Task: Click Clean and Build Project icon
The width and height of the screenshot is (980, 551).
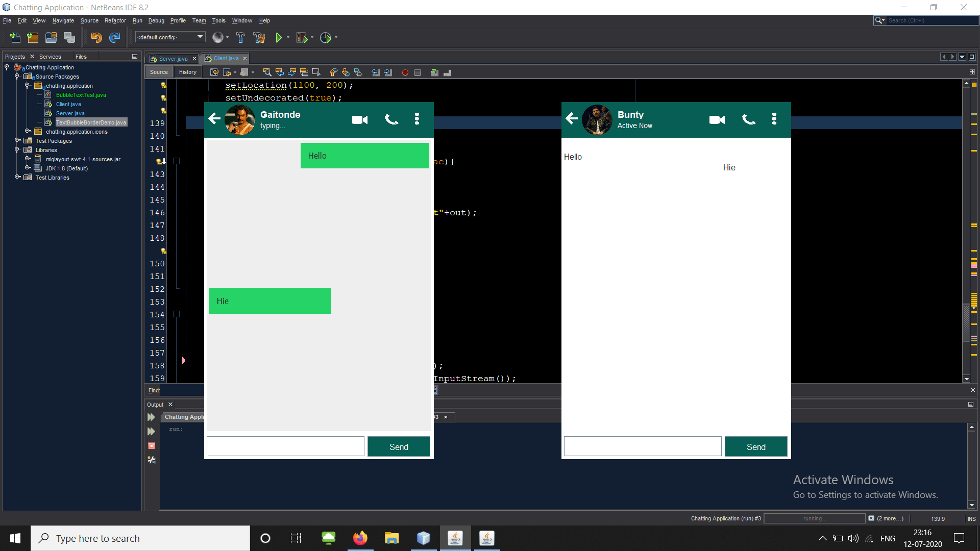Action: click(x=259, y=37)
